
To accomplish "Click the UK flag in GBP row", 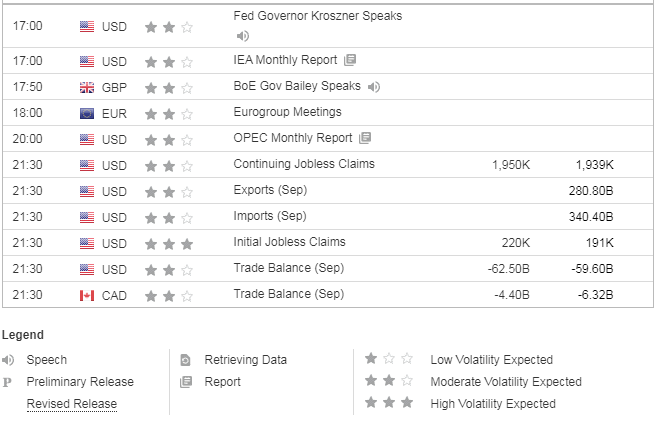I will 87,88.
